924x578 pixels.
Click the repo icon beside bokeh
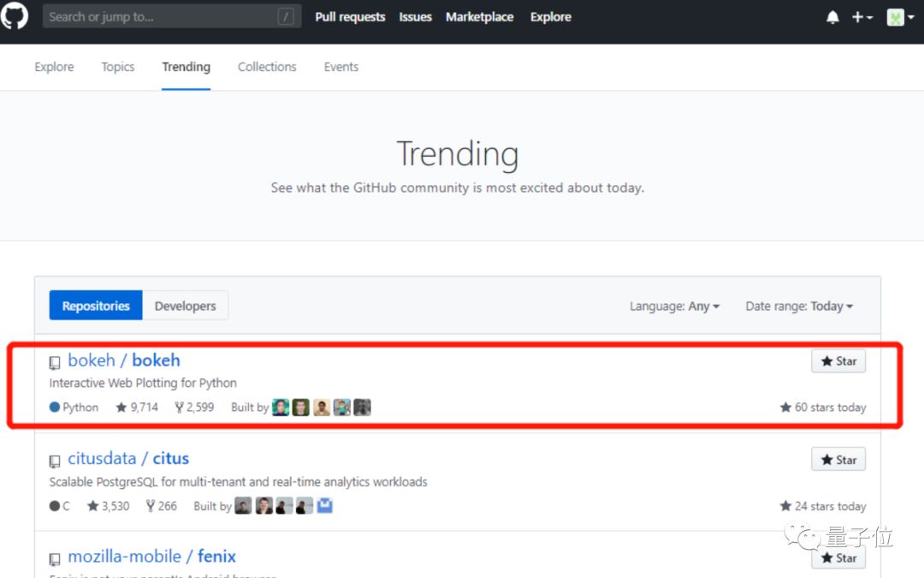[55, 363]
